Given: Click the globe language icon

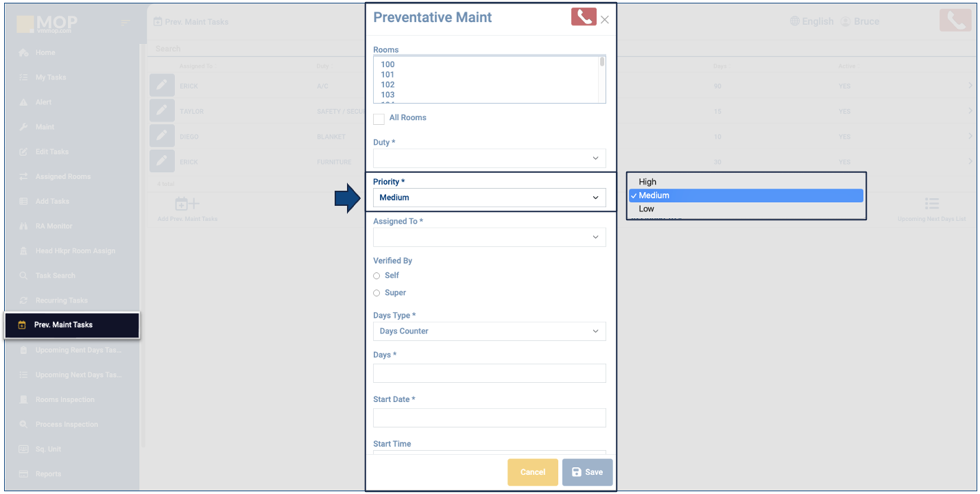Looking at the screenshot, I should point(795,21).
